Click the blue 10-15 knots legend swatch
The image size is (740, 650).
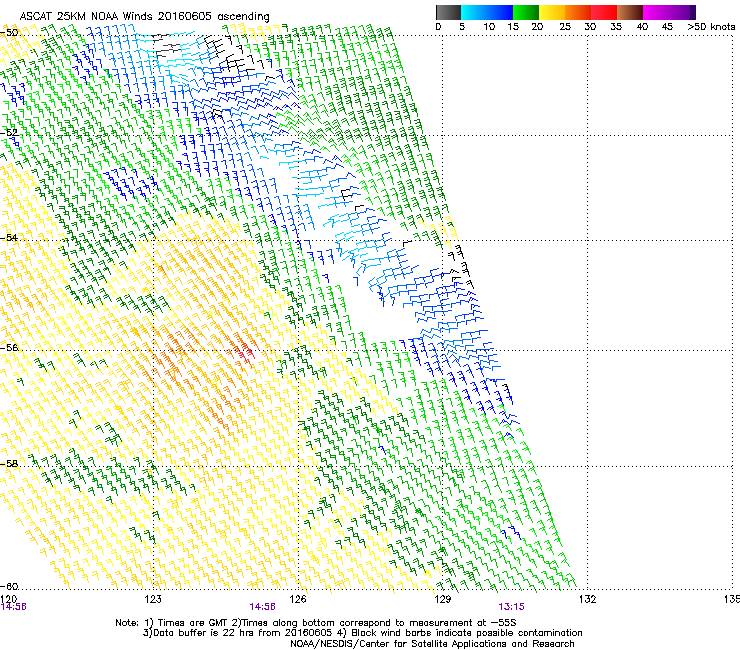500,12
